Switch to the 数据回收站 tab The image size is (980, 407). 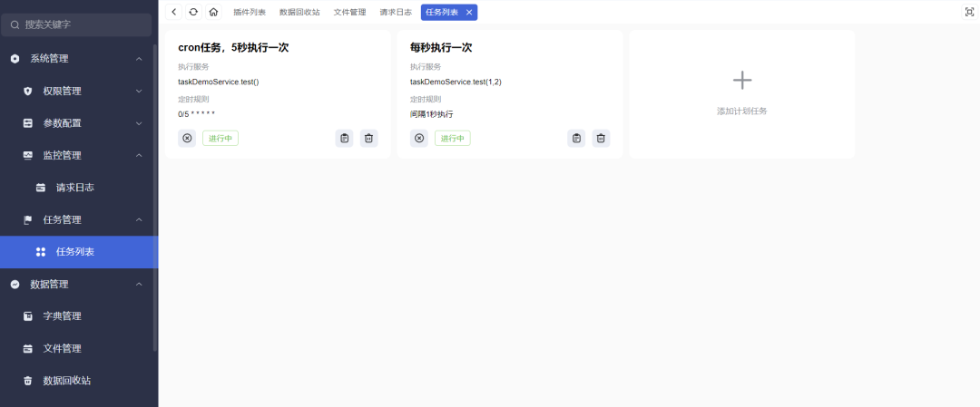point(299,12)
